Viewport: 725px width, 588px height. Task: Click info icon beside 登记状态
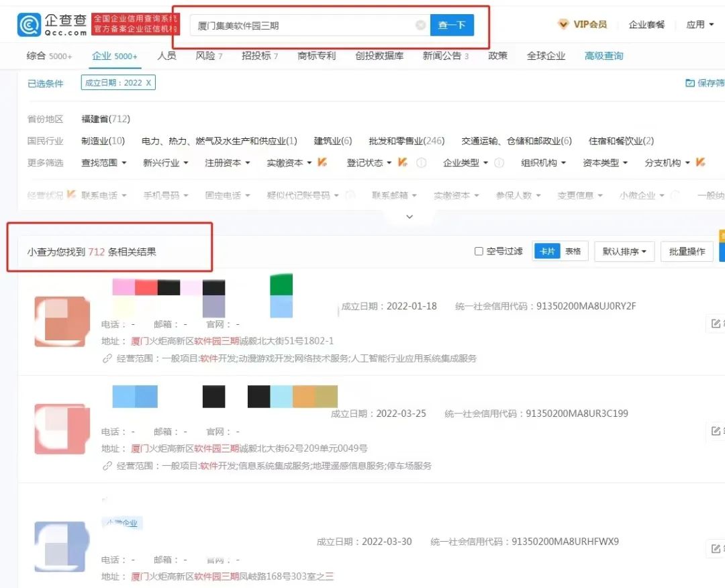(421, 162)
